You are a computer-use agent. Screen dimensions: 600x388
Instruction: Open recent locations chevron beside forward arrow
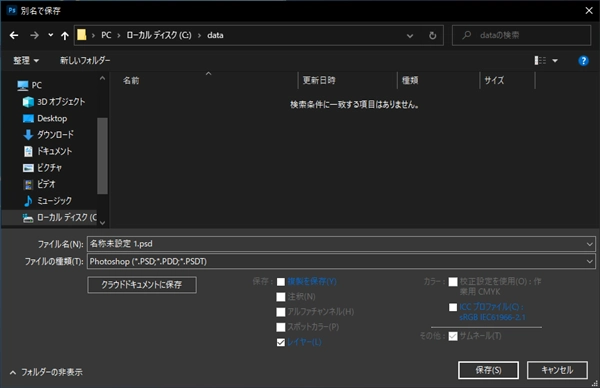51,35
